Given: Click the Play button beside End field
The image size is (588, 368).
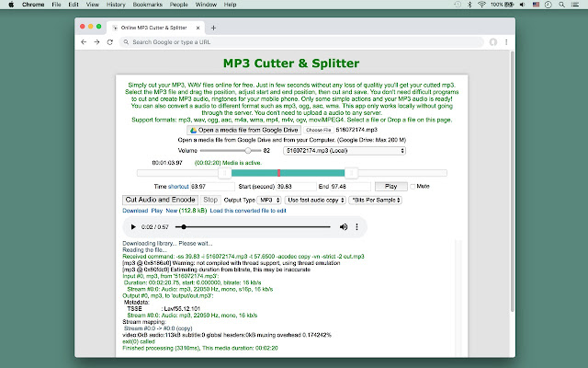Looking at the screenshot, I should point(390,186).
